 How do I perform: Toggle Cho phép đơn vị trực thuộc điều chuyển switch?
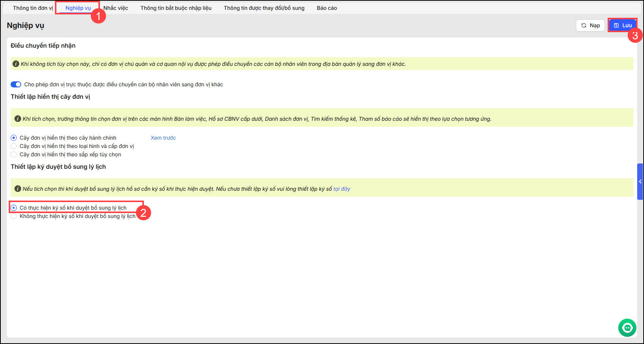point(16,84)
